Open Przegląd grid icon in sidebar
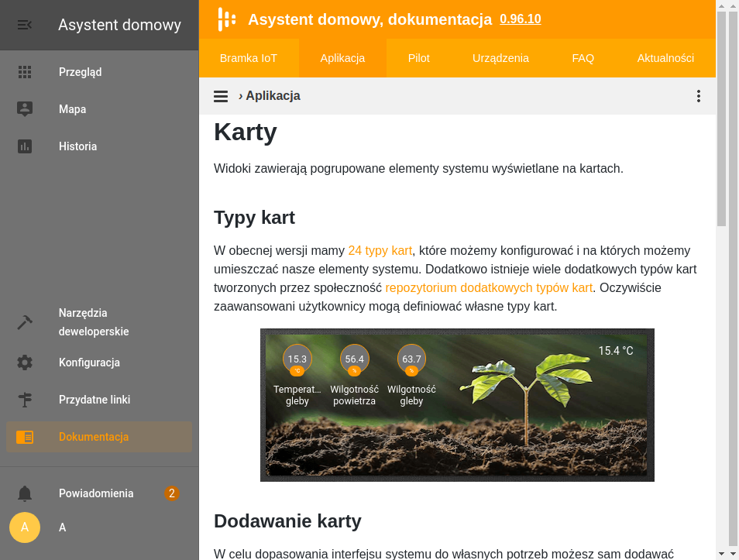Image resolution: width=739 pixels, height=560 pixels. [x=25, y=72]
